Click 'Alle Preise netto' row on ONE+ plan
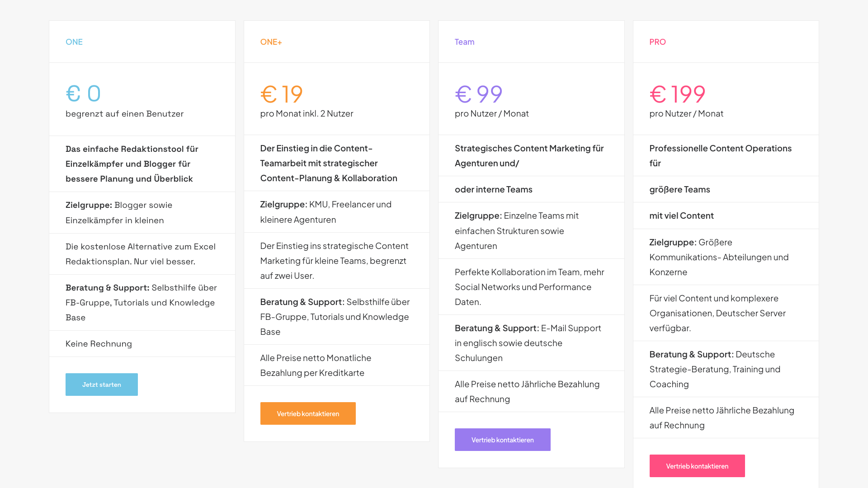This screenshot has height=488, width=868. tap(316, 365)
